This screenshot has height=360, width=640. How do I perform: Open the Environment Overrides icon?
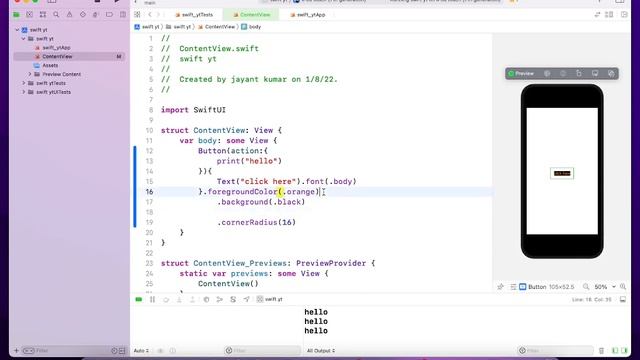click(x=233, y=300)
